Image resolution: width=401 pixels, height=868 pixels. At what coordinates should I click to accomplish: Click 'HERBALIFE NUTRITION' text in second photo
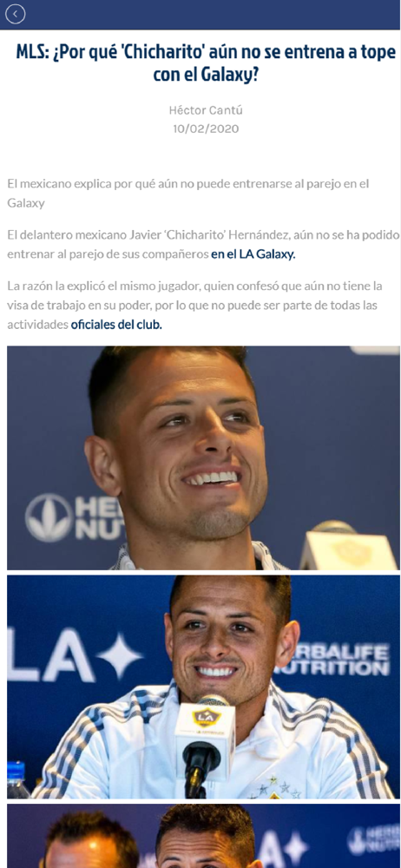(x=333, y=660)
